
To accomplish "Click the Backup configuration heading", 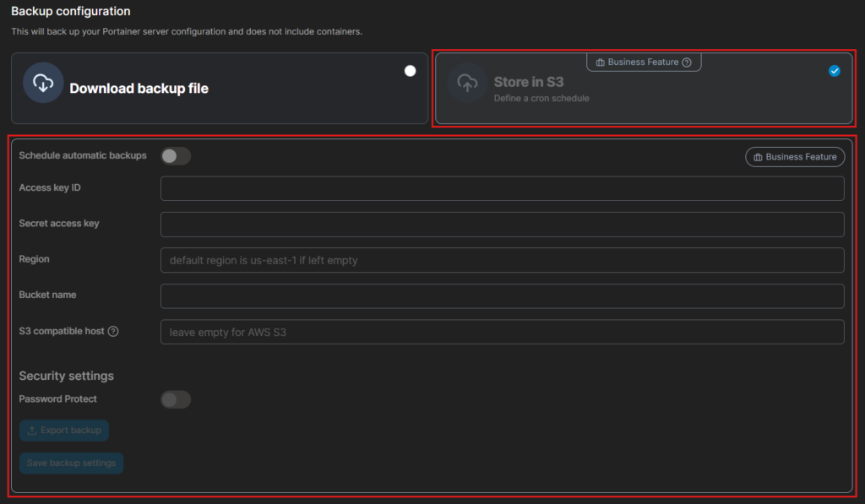I will coord(71,11).
